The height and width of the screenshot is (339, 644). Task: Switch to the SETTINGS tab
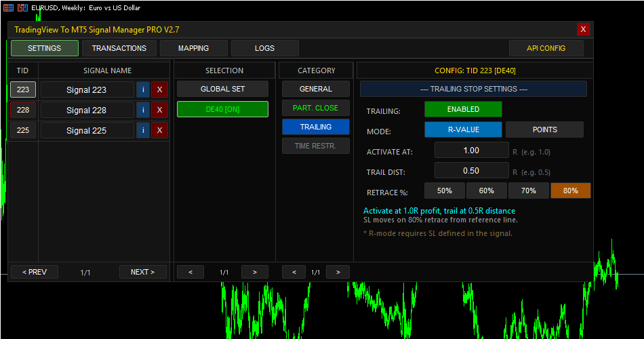coord(44,48)
